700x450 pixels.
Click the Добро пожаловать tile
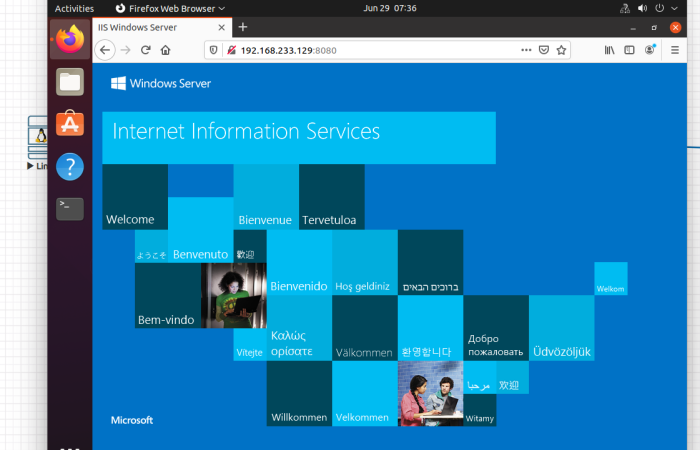[x=496, y=328]
